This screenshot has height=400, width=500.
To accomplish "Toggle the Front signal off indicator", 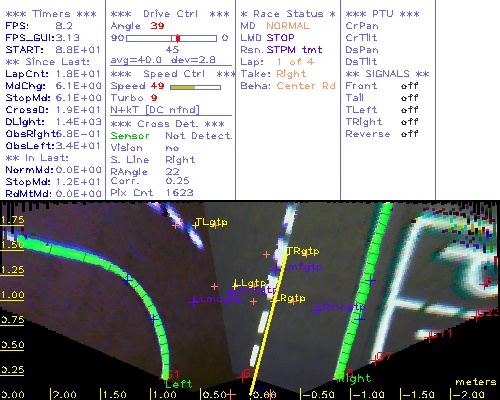I will [x=409, y=86].
